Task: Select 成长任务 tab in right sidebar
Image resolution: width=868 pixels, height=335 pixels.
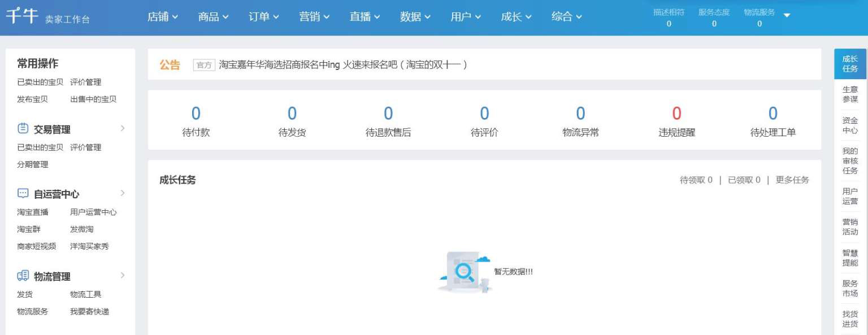Action: pos(850,64)
